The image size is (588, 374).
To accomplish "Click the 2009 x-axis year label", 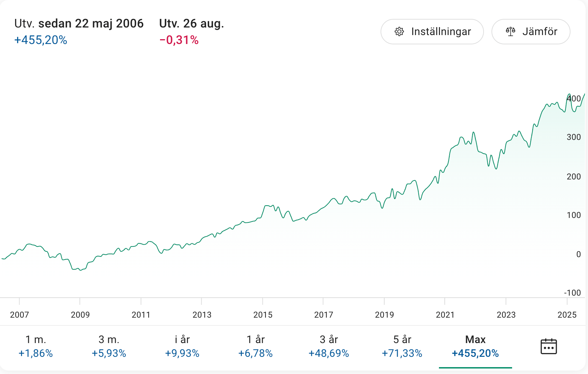I will (x=80, y=315).
